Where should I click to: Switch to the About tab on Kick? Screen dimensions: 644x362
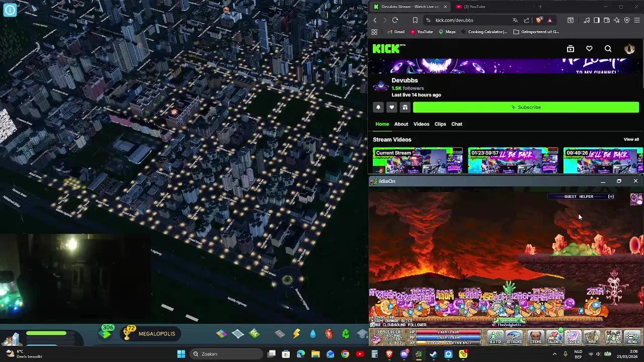401,124
